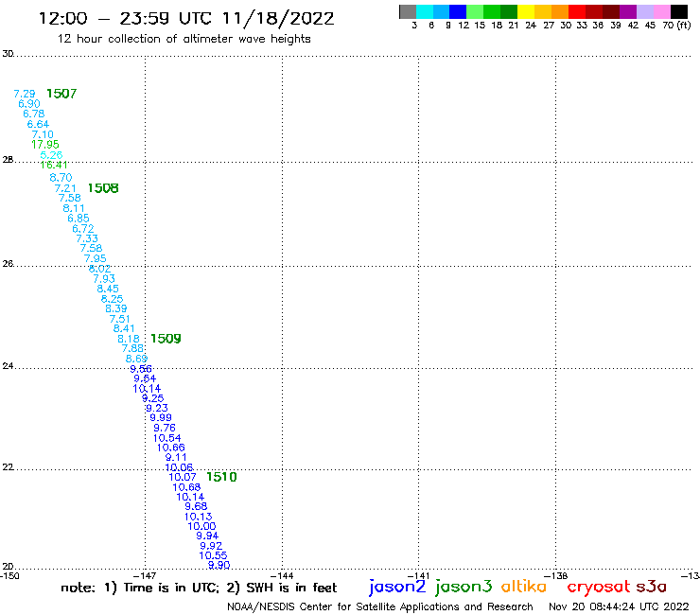Click the Nov 20 08:44:24 timestamp

point(619,606)
